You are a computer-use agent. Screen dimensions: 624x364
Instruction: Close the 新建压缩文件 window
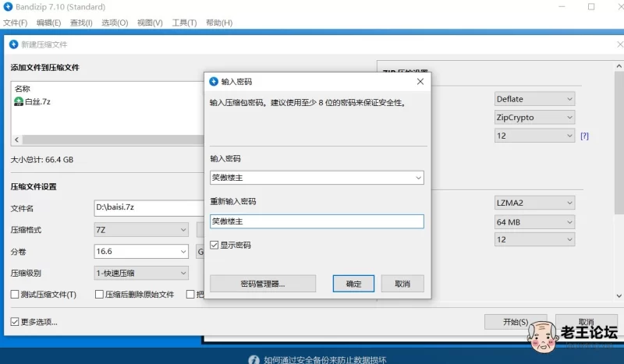point(619,44)
